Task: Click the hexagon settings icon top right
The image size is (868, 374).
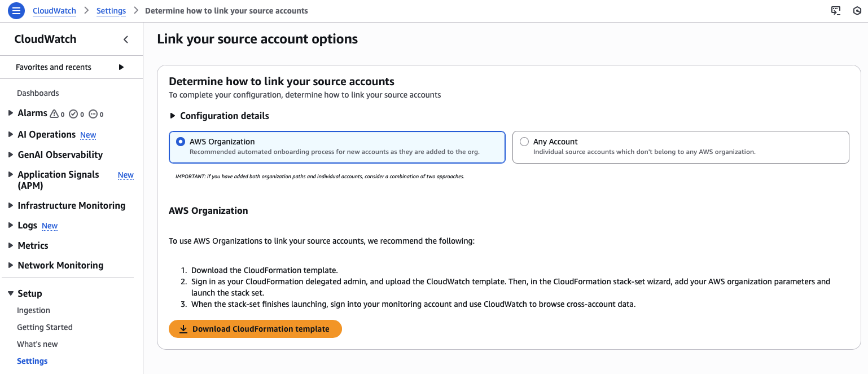Action: pos(857,11)
